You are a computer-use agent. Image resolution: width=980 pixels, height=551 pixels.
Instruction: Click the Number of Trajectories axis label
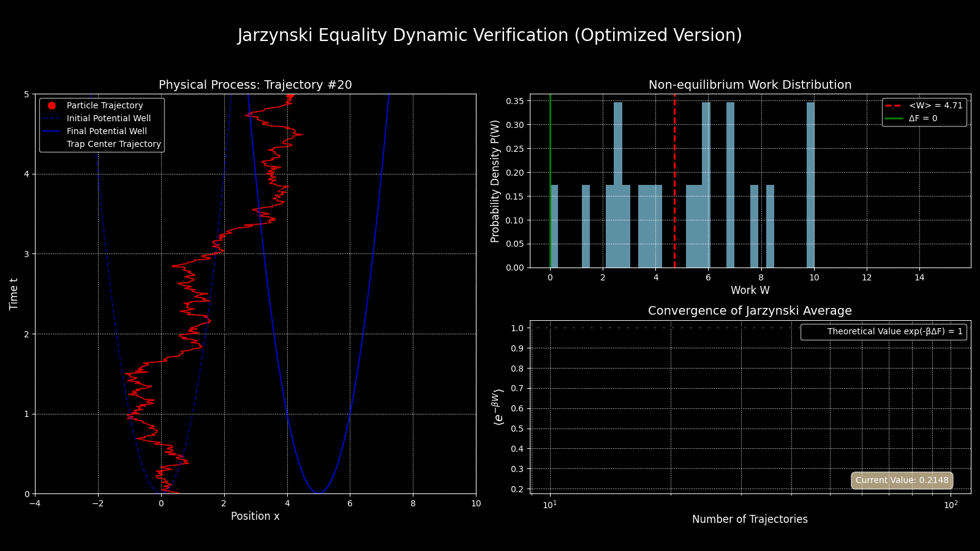750,519
